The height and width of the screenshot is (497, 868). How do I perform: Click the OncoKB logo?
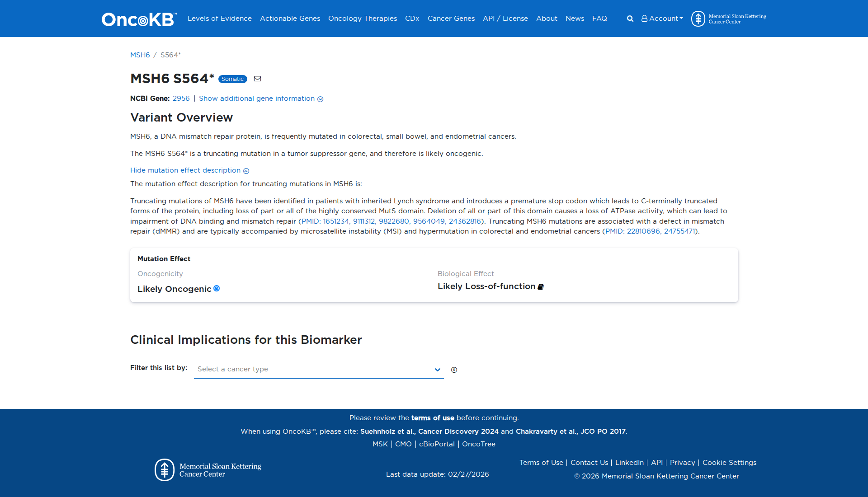pos(138,19)
